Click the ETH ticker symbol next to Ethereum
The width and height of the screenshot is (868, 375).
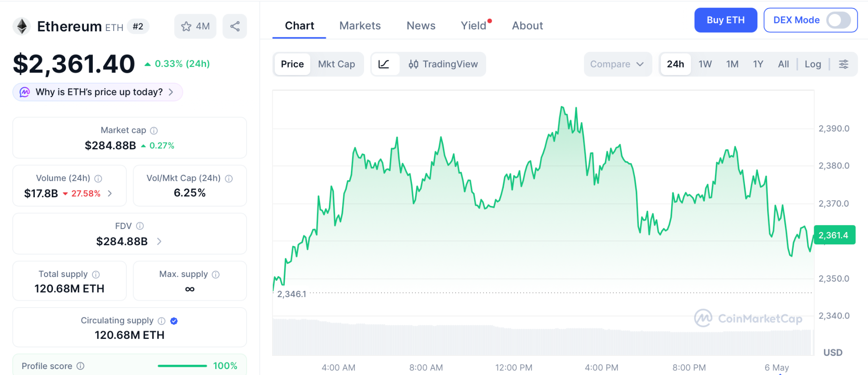point(114,28)
